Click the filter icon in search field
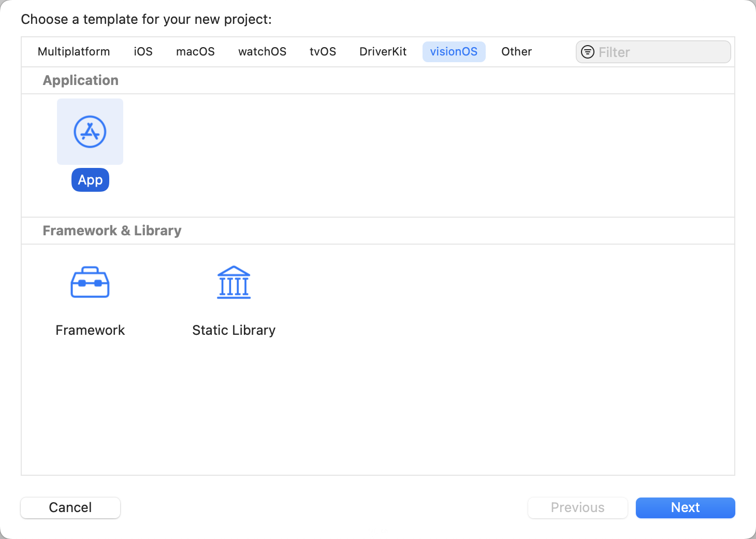 click(x=588, y=52)
